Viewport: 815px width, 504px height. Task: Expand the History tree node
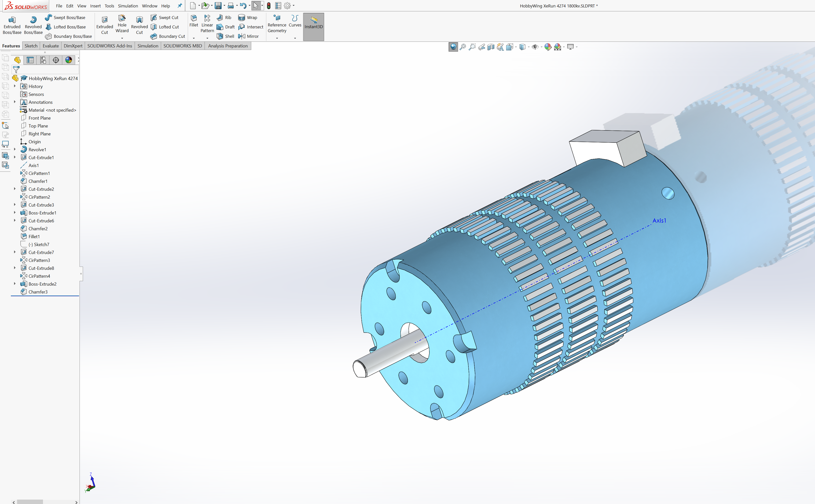(x=15, y=86)
